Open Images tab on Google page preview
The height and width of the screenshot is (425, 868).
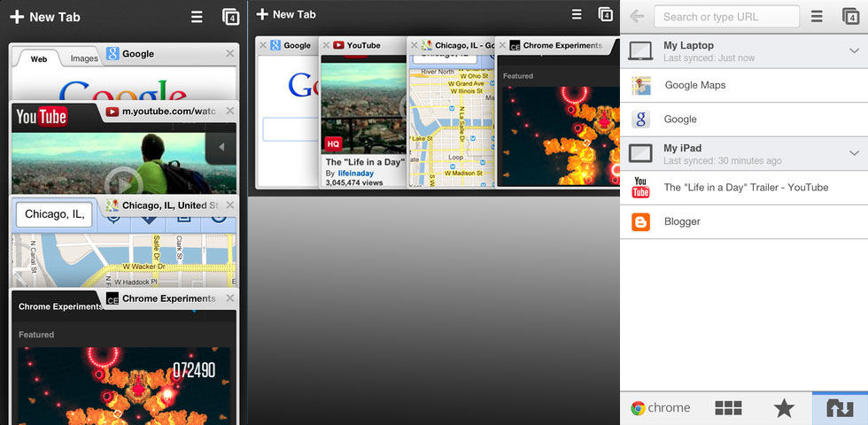(84, 58)
